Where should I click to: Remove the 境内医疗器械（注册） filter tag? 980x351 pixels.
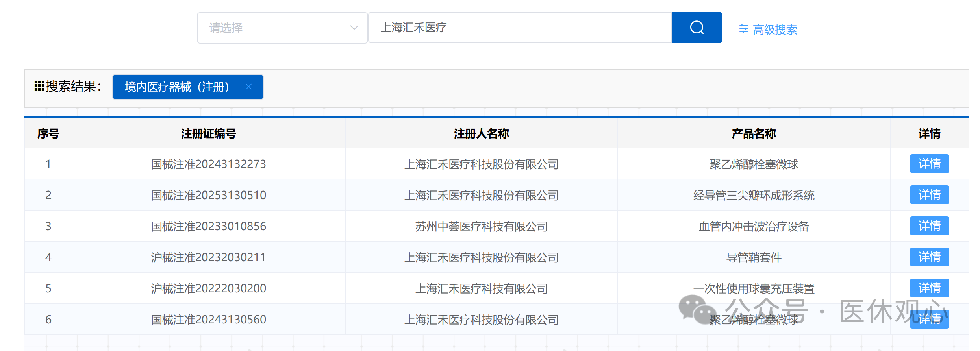[x=249, y=87]
